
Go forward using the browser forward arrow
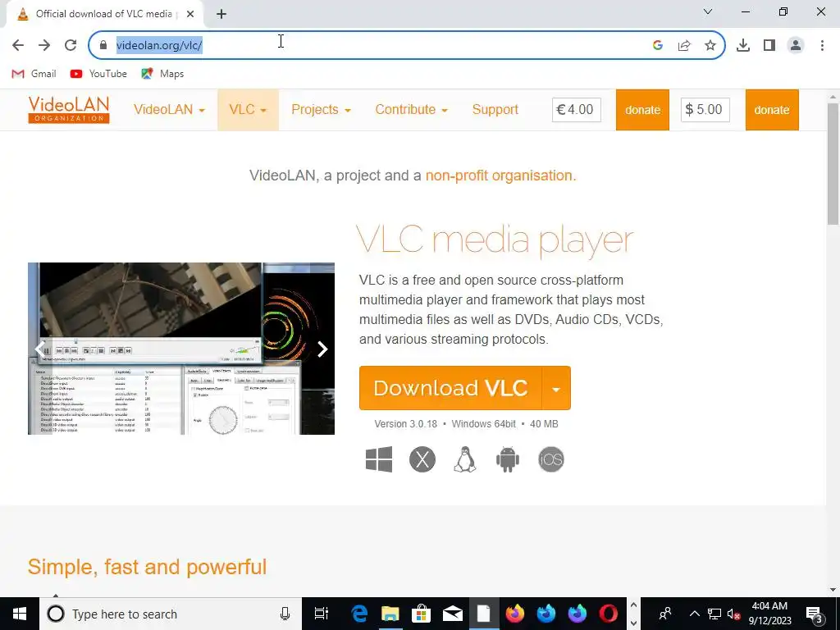[44, 45]
